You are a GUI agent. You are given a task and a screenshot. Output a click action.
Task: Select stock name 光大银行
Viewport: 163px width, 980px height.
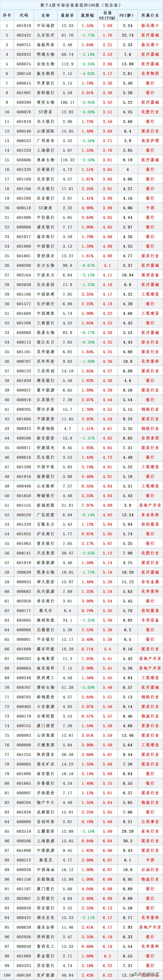click(x=45, y=121)
